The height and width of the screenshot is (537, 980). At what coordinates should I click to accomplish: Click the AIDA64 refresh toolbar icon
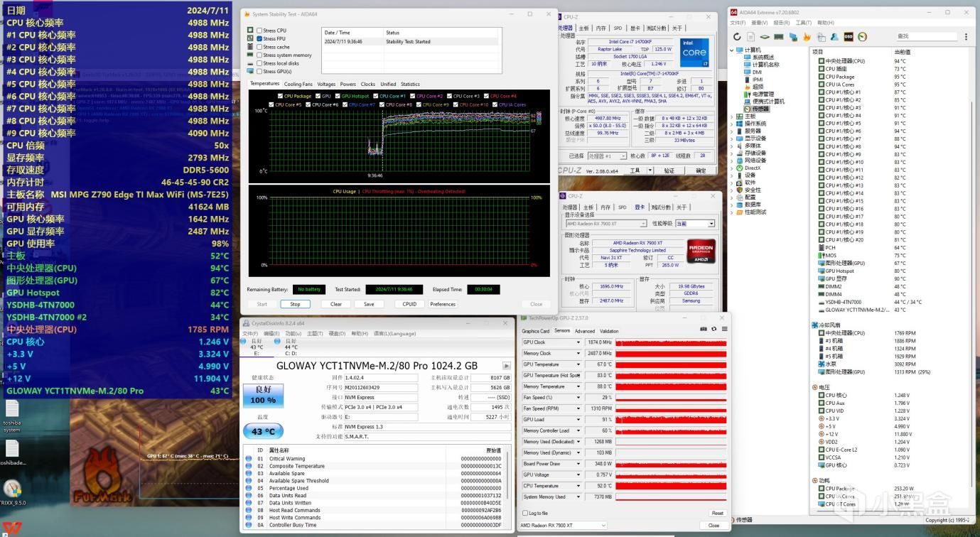(737, 37)
